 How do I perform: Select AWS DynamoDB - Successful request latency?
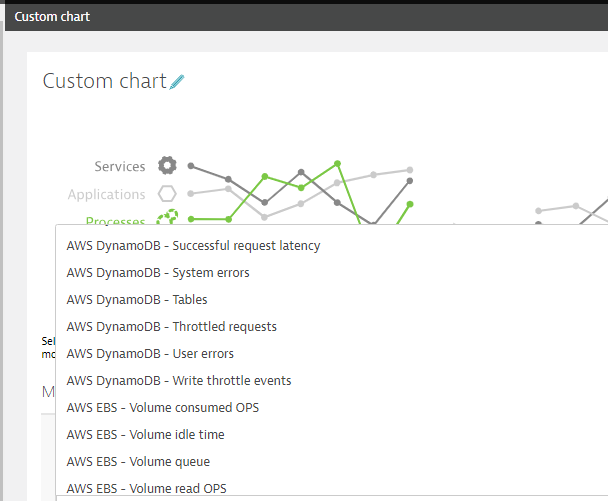(193, 245)
